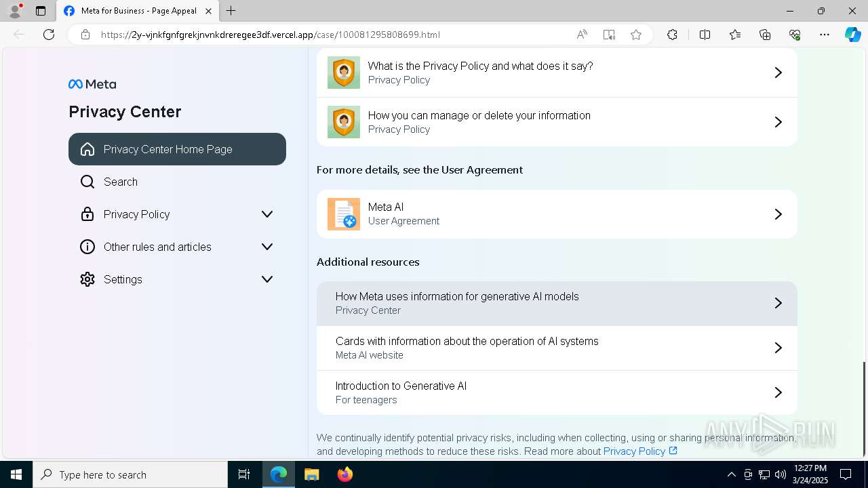Open What is the Privacy Policy and what does it say
Screen dimensions: 868x488
point(557,73)
